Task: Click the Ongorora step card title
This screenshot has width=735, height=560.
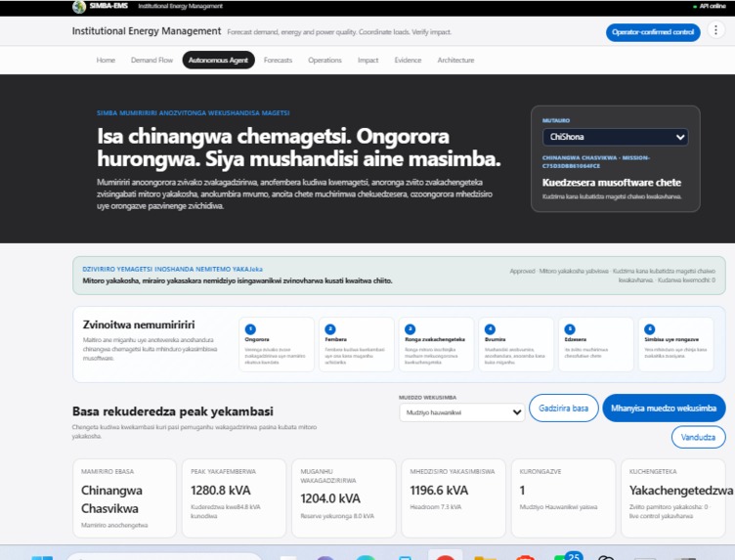Action: point(257,339)
